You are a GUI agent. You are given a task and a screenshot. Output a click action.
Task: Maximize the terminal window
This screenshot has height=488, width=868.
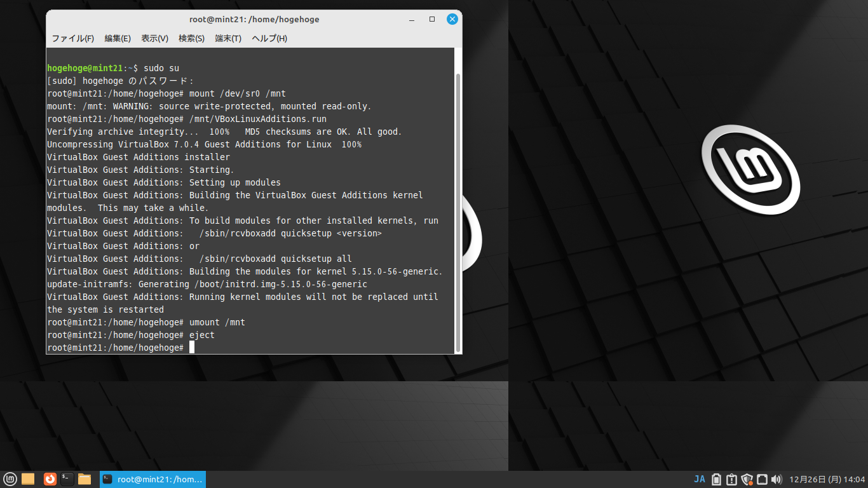click(432, 19)
